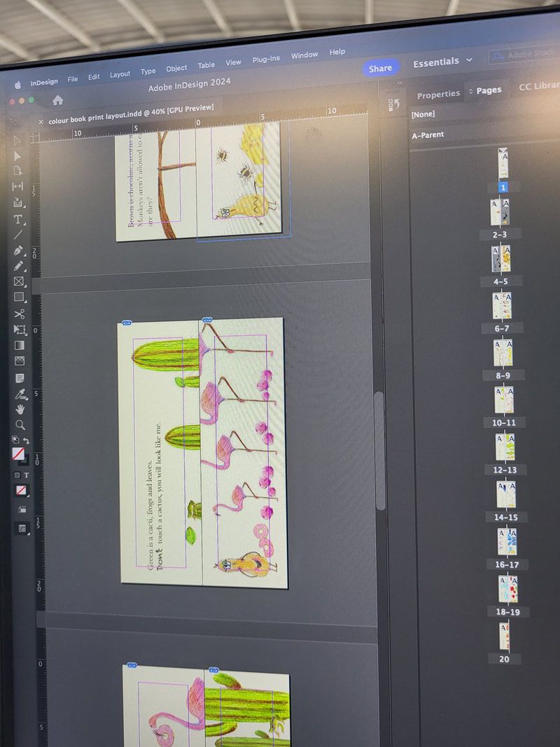Swap fill and stroke arrows
Screen dimensions: 560x747
(x=27, y=440)
